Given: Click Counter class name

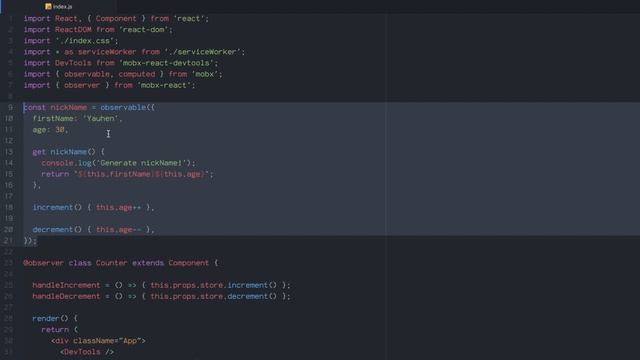Looking at the screenshot, I should 111,263.
